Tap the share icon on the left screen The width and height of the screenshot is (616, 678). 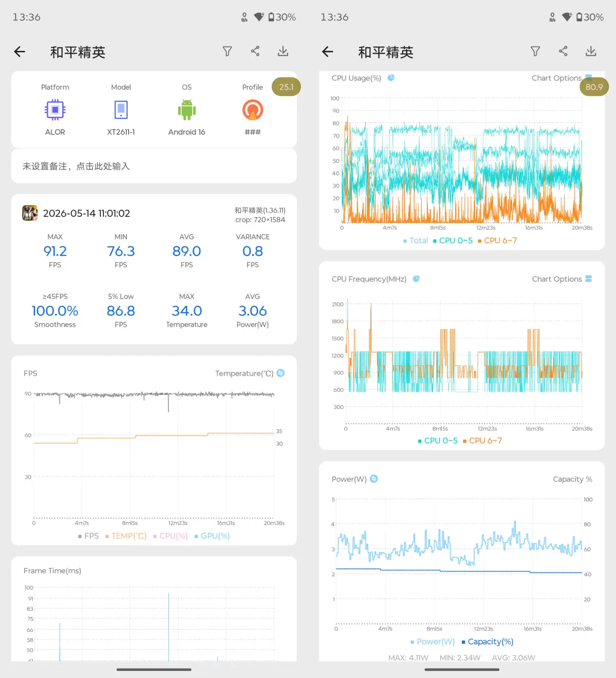pos(255,51)
